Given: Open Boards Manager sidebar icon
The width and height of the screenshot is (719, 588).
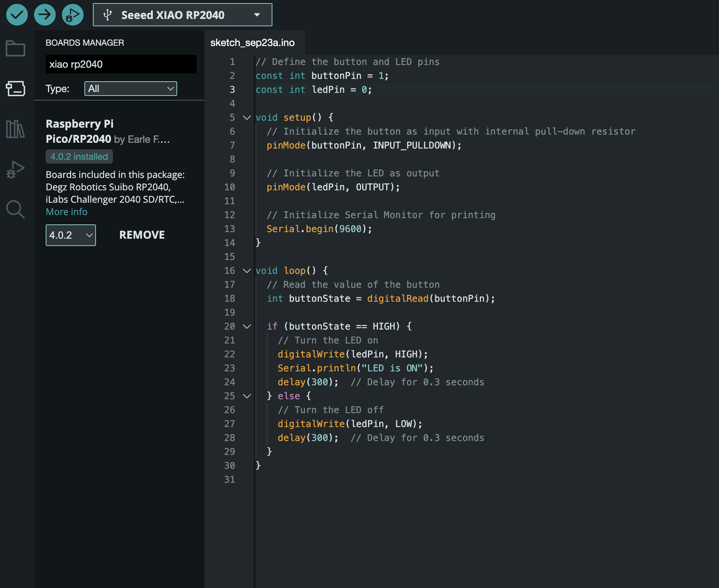Looking at the screenshot, I should point(15,89).
